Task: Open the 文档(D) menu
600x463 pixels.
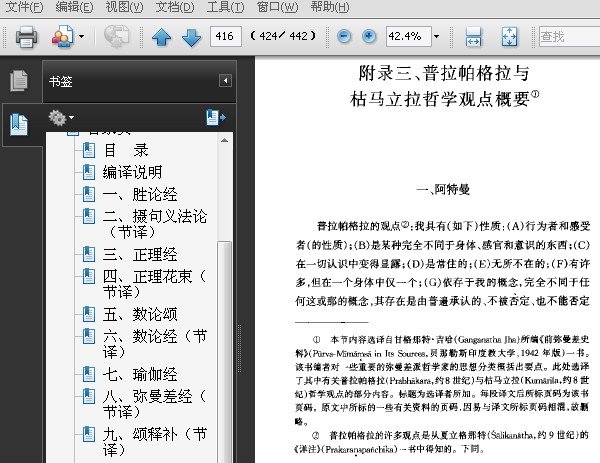Action: [175, 7]
